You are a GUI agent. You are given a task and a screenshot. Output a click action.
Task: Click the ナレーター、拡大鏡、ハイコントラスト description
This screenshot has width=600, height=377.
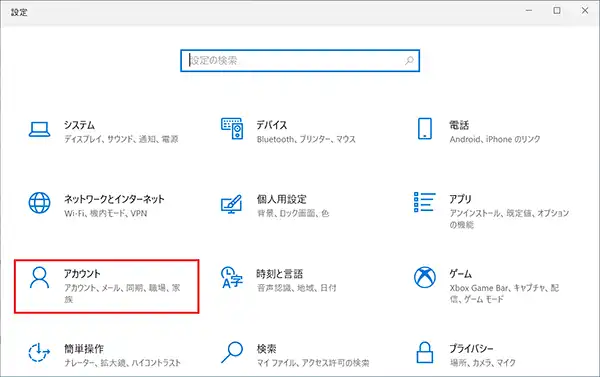[122, 362]
